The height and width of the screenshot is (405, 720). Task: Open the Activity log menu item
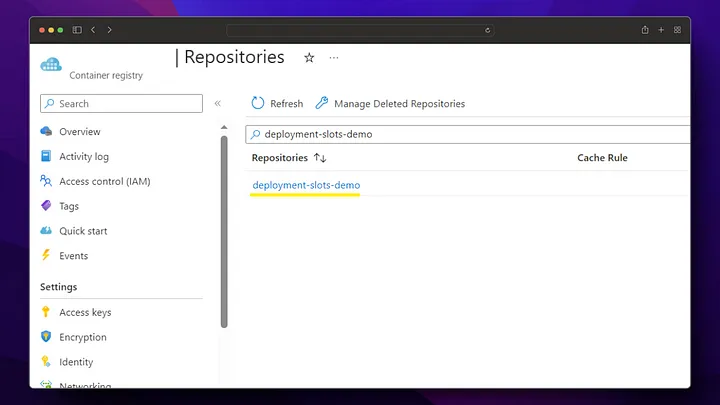(x=84, y=157)
